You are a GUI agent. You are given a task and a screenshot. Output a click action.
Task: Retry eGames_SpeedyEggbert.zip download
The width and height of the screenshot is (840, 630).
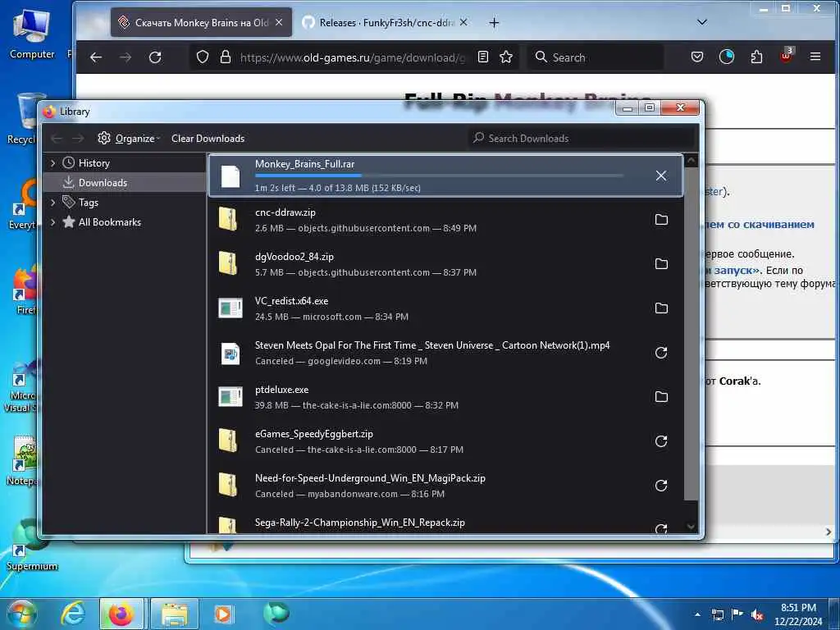(661, 441)
